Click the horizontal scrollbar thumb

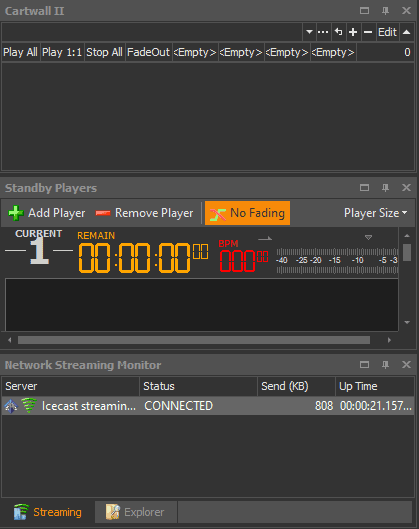pyautogui.click(x=194, y=340)
